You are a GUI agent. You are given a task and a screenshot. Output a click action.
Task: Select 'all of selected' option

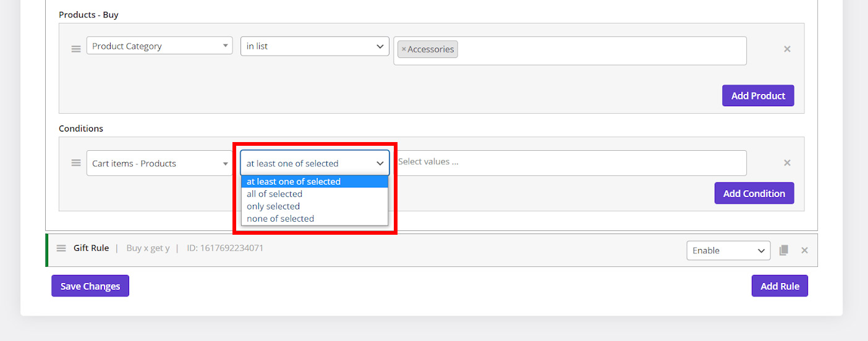click(274, 194)
